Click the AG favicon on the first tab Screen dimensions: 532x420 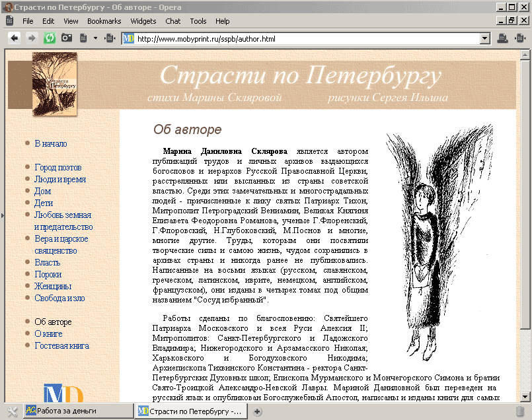pyautogui.click(x=31, y=411)
